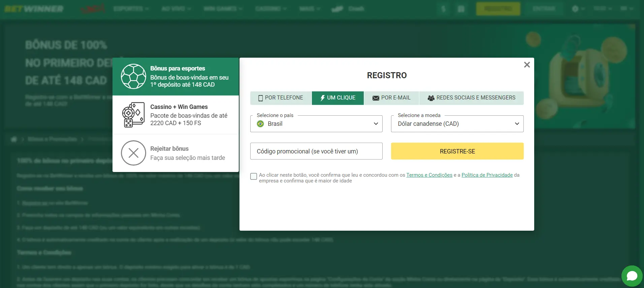
Task: Click the lightning icon on Um Clique
Action: pos(322,98)
